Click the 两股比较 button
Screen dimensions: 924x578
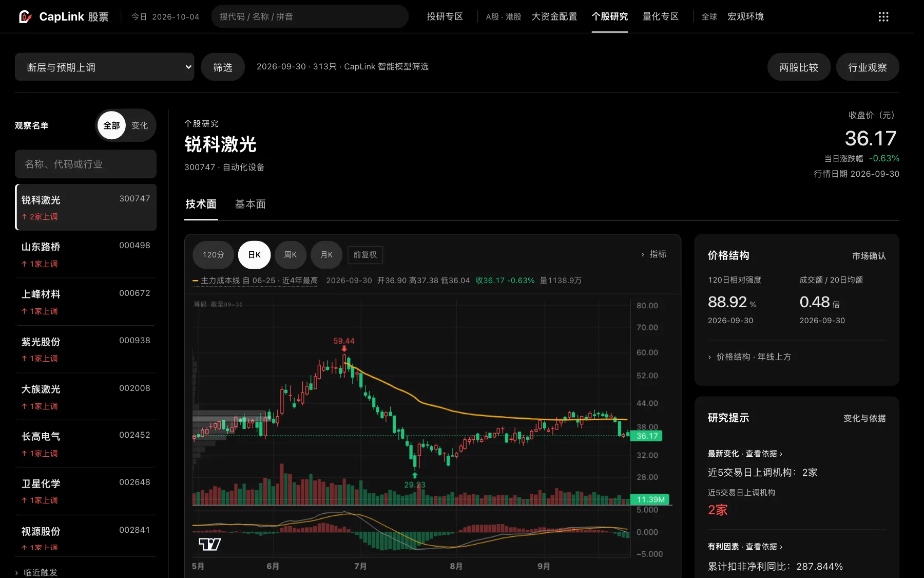(799, 67)
